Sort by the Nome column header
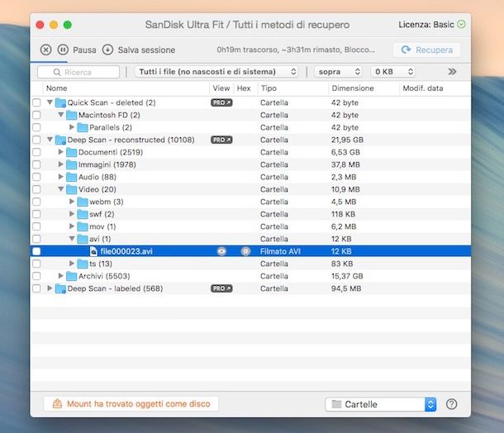The height and width of the screenshot is (433, 504). pos(57,88)
